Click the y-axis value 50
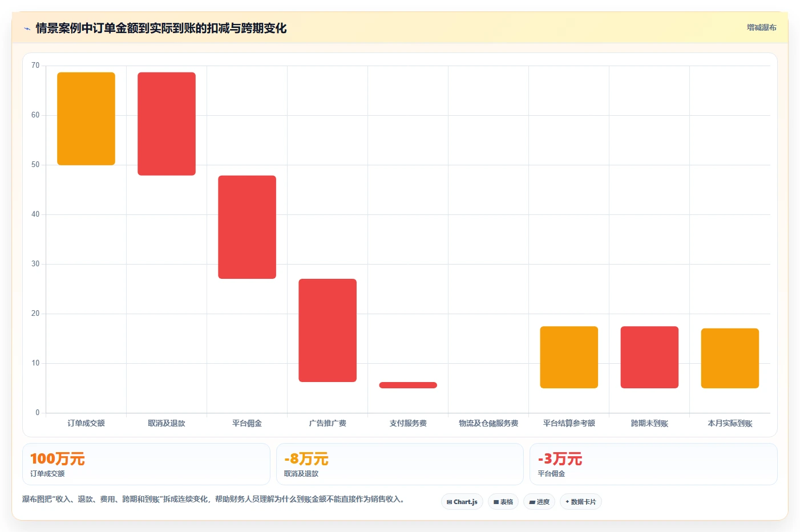 tap(35, 165)
